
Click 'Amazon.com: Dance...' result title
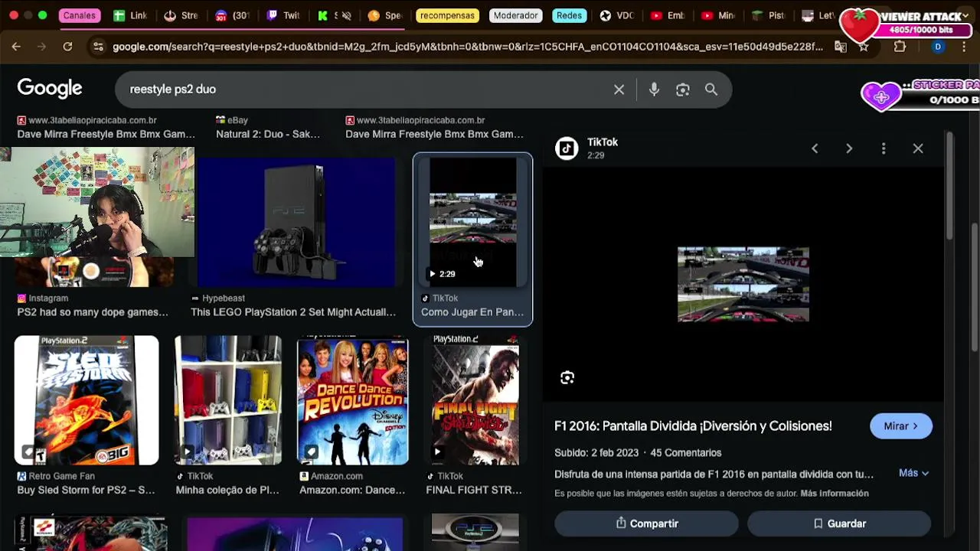click(x=352, y=491)
